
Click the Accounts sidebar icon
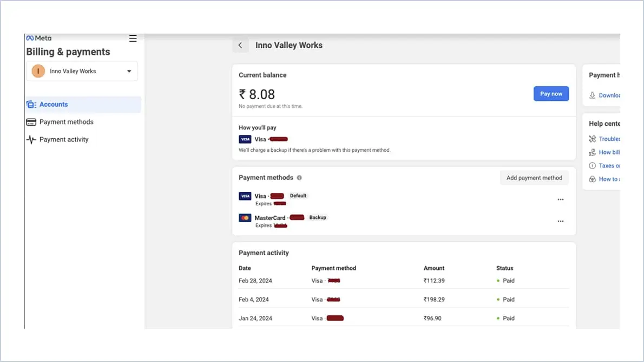click(31, 105)
